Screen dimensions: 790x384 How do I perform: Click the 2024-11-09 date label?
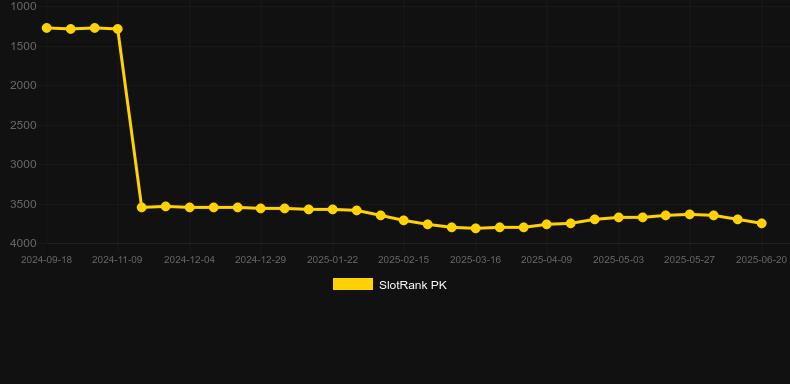click(x=117, y=260)
